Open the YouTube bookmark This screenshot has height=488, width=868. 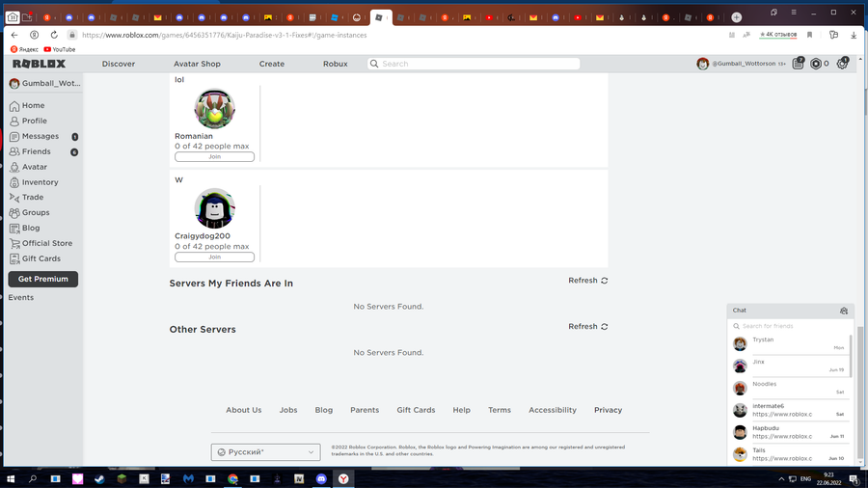tap(59, 49)
